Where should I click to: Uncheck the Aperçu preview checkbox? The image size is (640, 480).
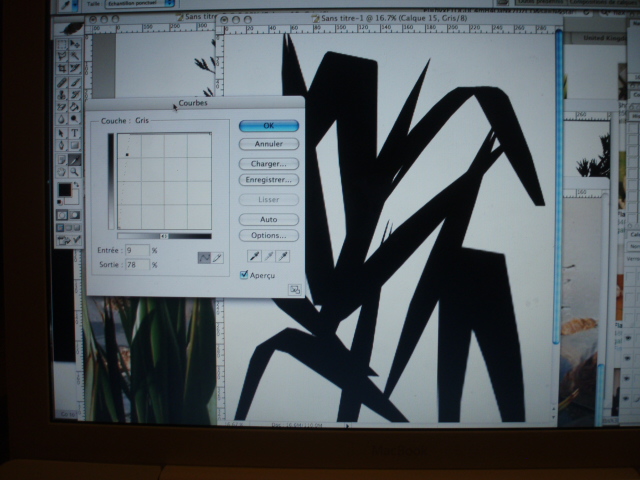[x=244, y=275]
